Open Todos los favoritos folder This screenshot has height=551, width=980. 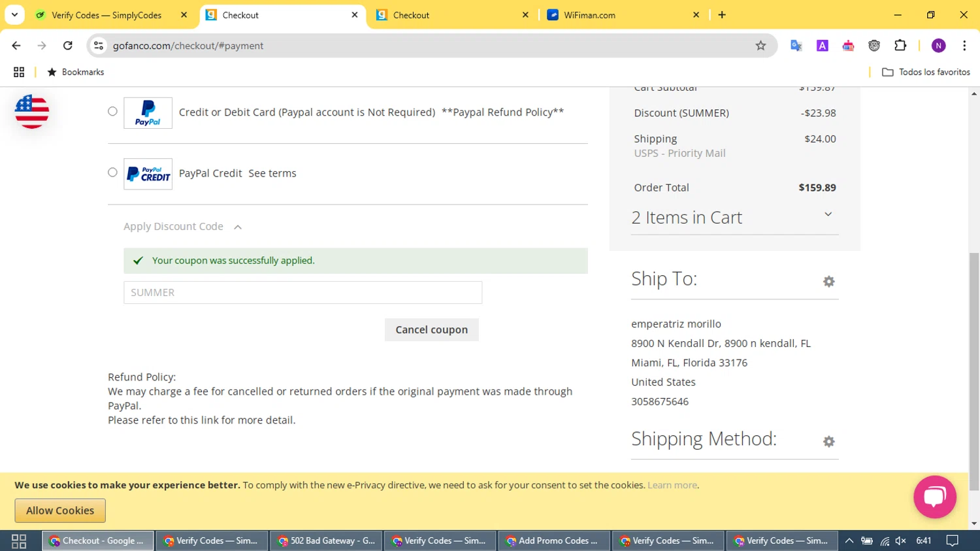click(926, 72)
